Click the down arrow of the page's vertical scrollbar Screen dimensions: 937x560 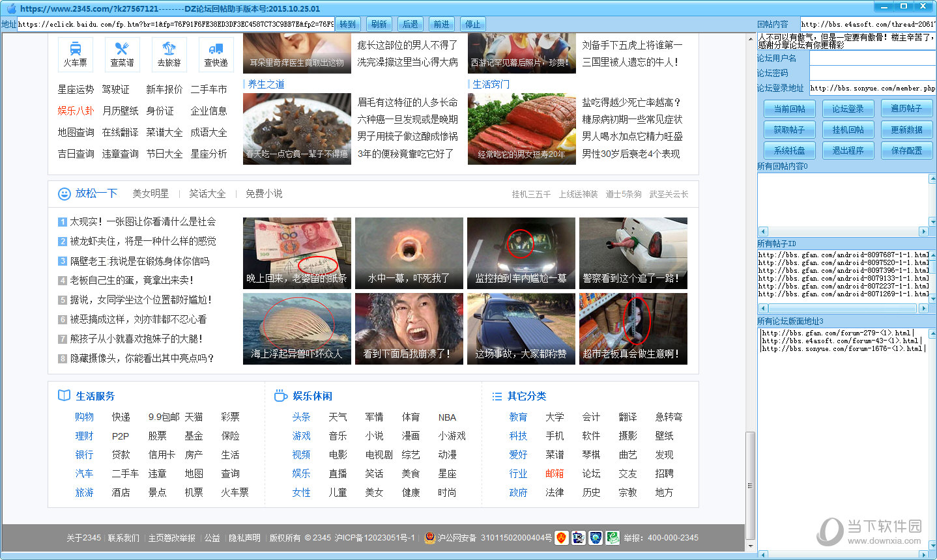tap(751, 546)
